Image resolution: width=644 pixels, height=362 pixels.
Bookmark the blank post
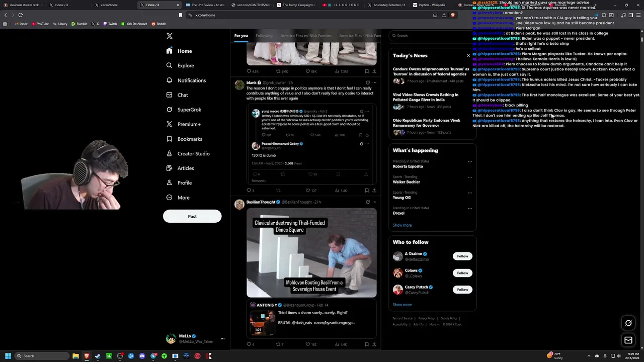[367, 191]
